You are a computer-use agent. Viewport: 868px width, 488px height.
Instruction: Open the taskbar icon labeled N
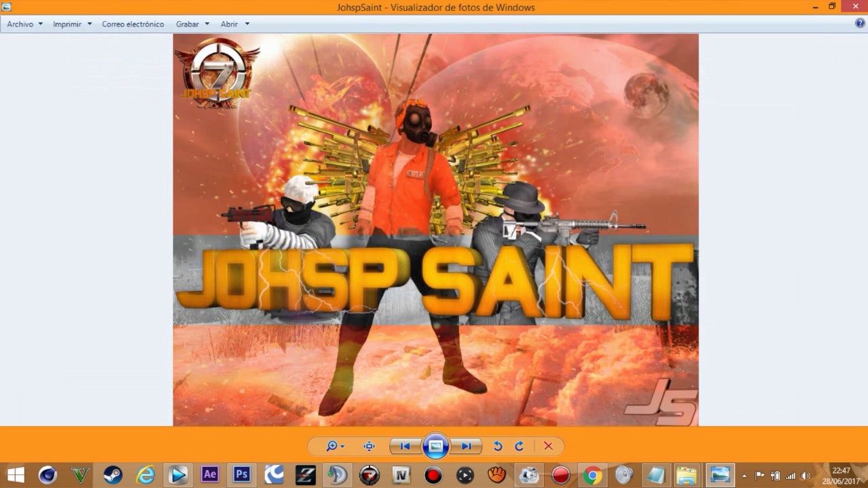point(401,475)
